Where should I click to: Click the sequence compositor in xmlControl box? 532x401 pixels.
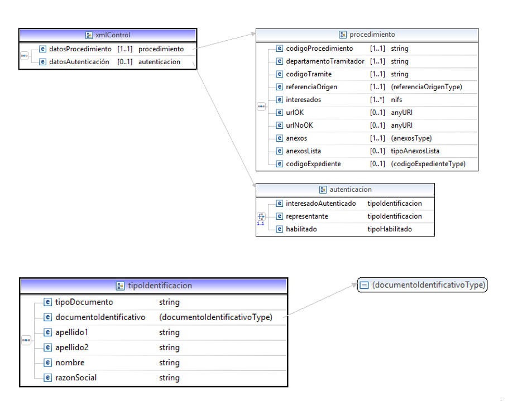[x=24, y=56]
